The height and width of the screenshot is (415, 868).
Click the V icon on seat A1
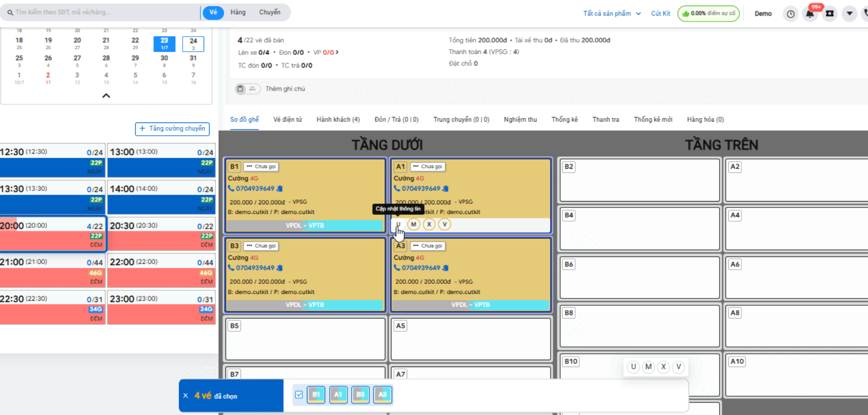[444, 224]
